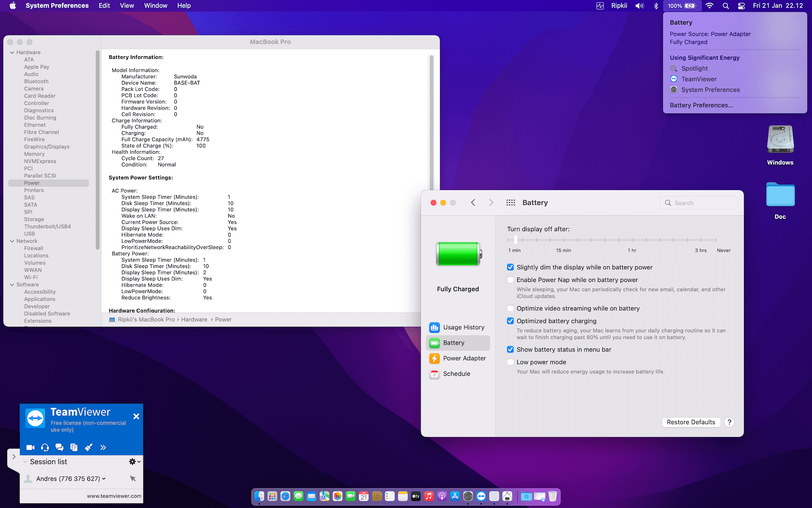
Task: Click TeamViewer in Using Significant Energy list
Action: pos(699,79)
